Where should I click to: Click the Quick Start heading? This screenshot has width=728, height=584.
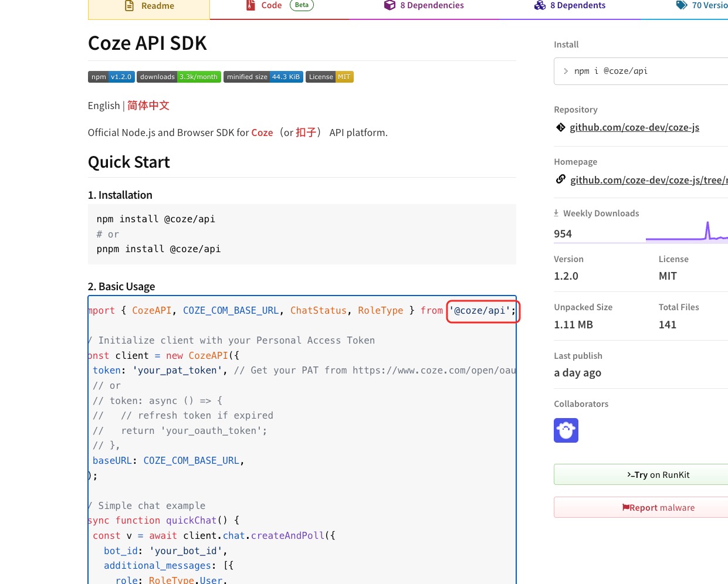click(129, 162)
